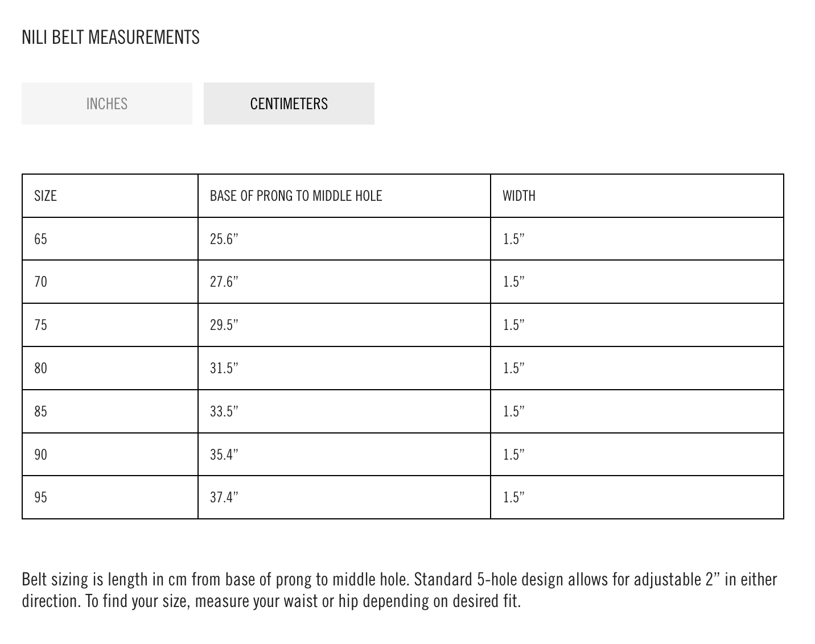The image size is (815, 644).
Task: Click the 25.6” measurement cell
Action: tap(224, 239)
